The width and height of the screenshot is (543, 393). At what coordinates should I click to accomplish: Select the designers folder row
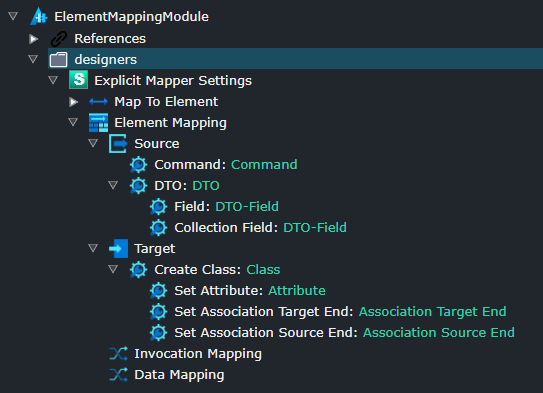coord(295,59)
